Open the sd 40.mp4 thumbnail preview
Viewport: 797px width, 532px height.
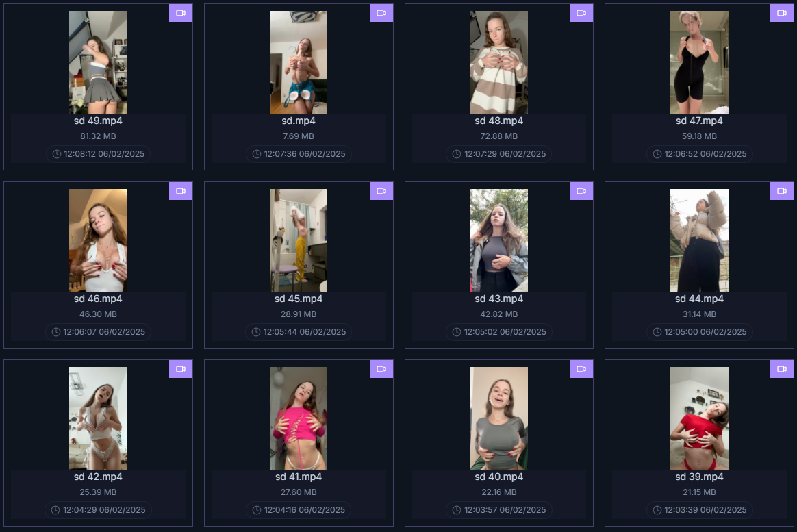click(x=498, y=418)
